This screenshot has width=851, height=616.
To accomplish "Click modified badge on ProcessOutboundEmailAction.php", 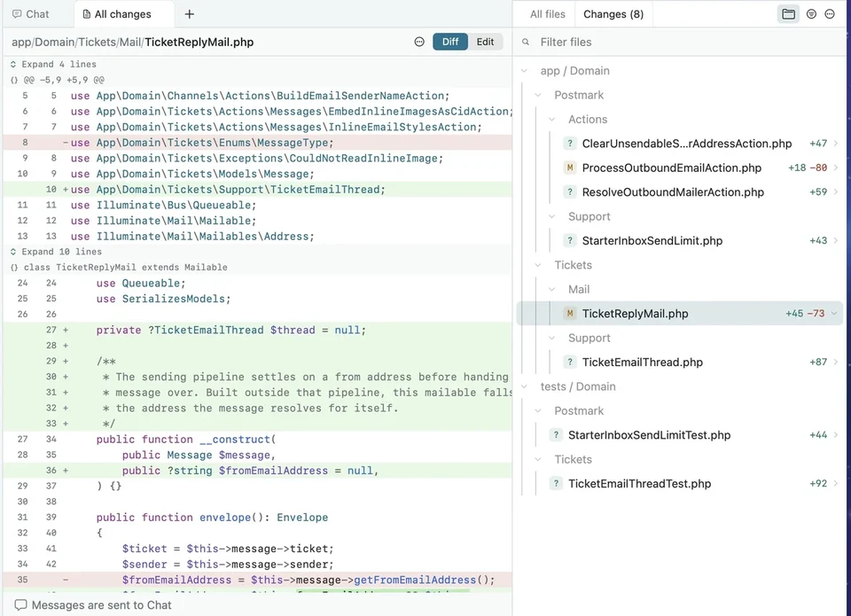I will [x=569, y=168].
